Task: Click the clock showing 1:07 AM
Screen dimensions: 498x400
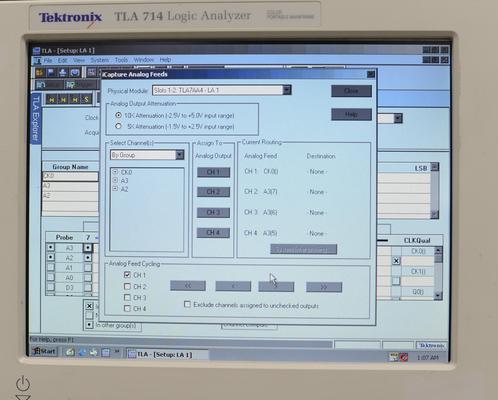Action: click(x=428, y=358)
